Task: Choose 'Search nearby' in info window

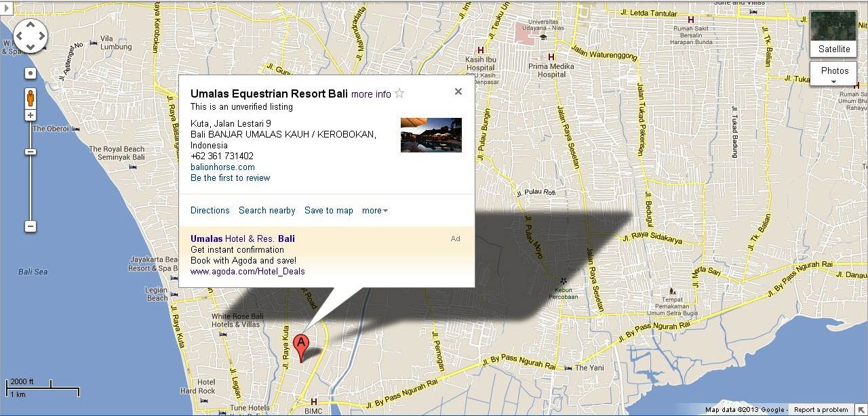Action: click(x=267, y=211)
